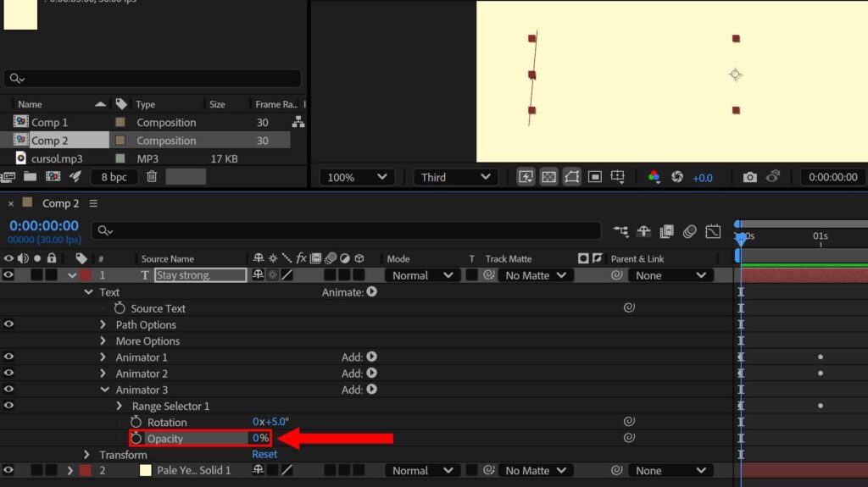Expand Pale Yellow Solid 1 layer
Image resolution: width=868 pixels, height=487 pixels.
70,470
